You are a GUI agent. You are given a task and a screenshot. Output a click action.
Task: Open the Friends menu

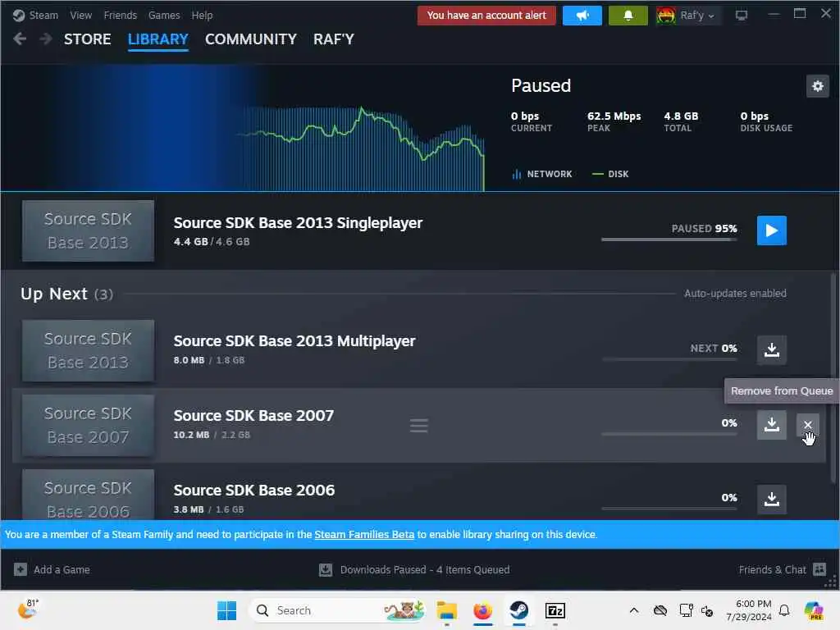(120, 15)
